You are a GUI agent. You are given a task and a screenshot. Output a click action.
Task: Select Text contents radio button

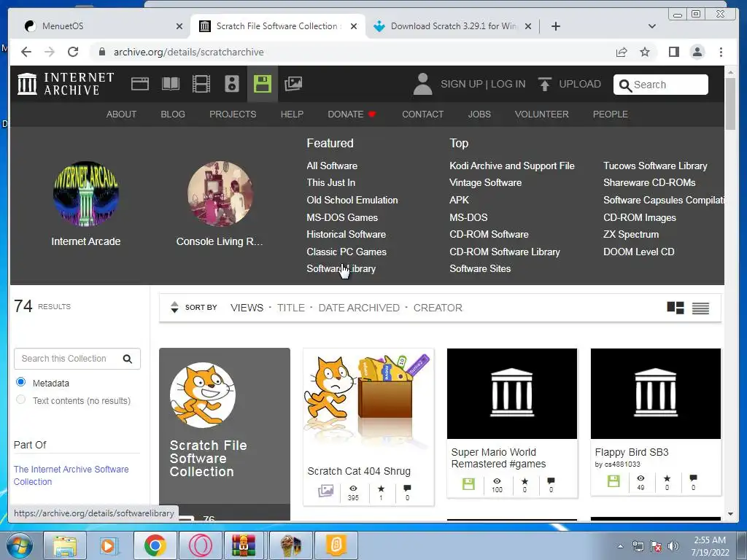pyautogui.click(x=21, y=400)
